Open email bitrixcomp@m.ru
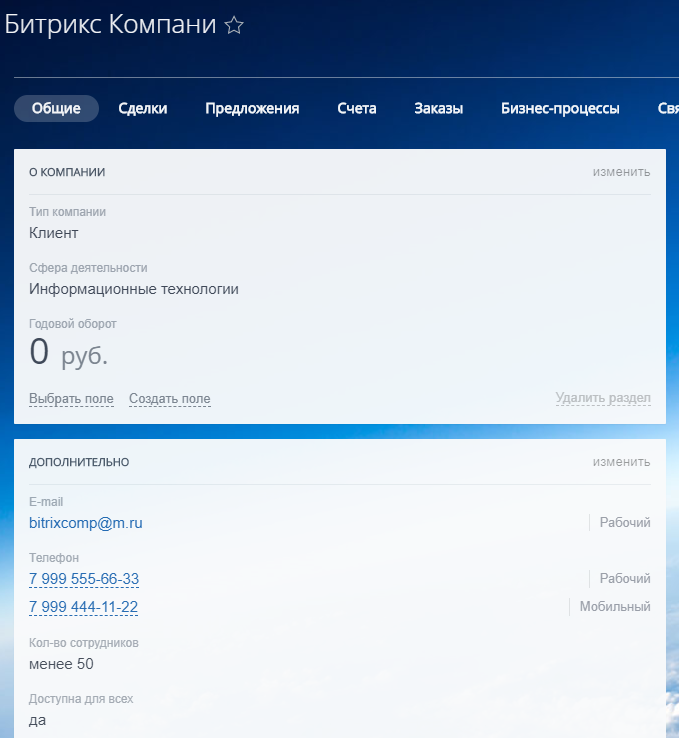 coord(86,523)
